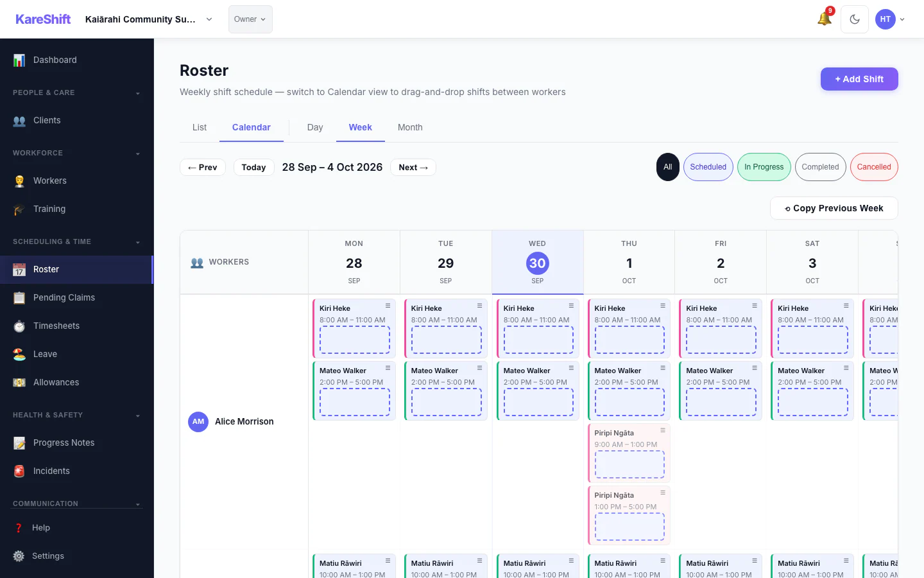Open the Settings gear icon in the sidebar
This screenshot has height=578, width=924.
[19, 556]
